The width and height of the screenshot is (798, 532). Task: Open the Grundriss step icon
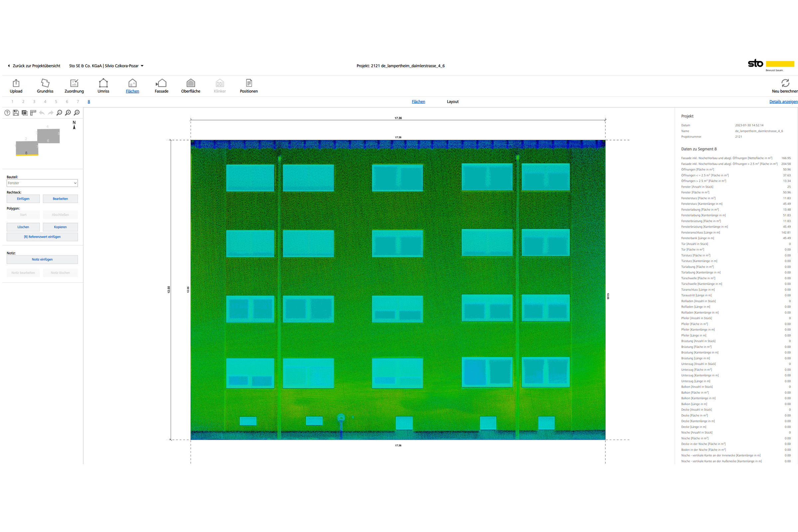45,83
